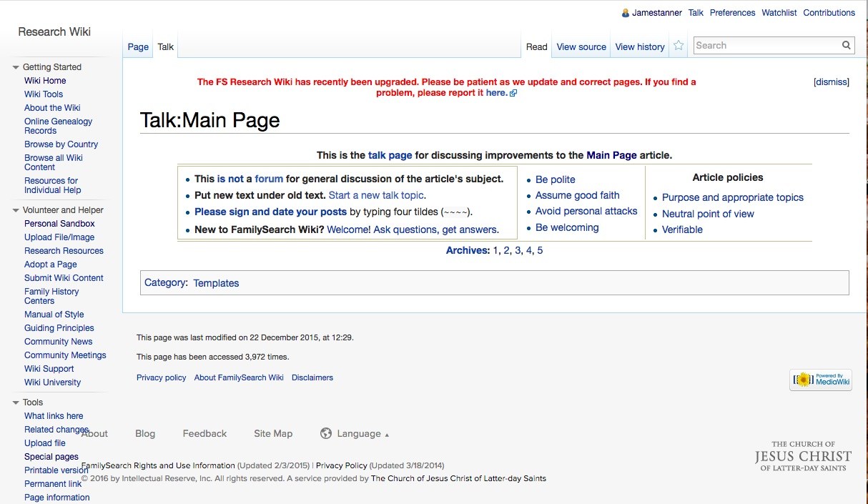This screenshot has width=868, height=504.
Task: Open Wiki Tools in sidebar
Action: tap(44, 94)
